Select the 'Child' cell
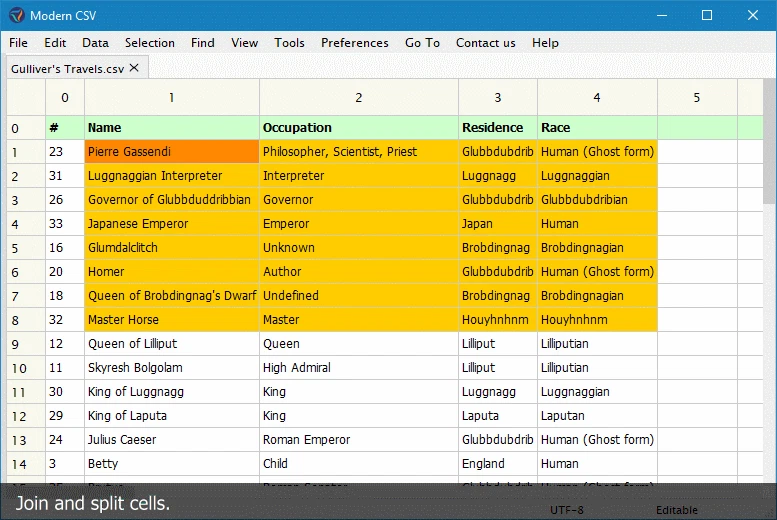777x520 pixels. pyautogui.click(x=359, y=464)
